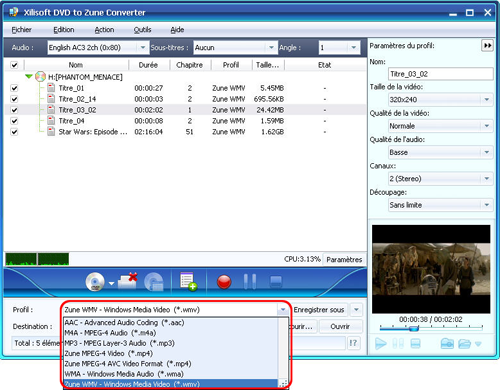Click the disc info icon in toolbar
Image resolution: width=500 pixels, height=390 pixels.
pyautogui.click(x=154, y=282)
